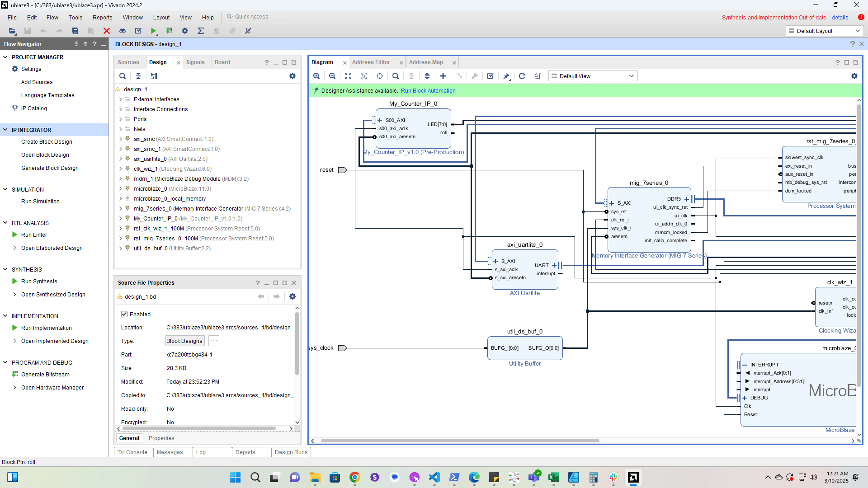Image resolution: width=868 pixels, height=488 pixels.
Task: Open diagram settings gear icon
Action: coord(854,76)
